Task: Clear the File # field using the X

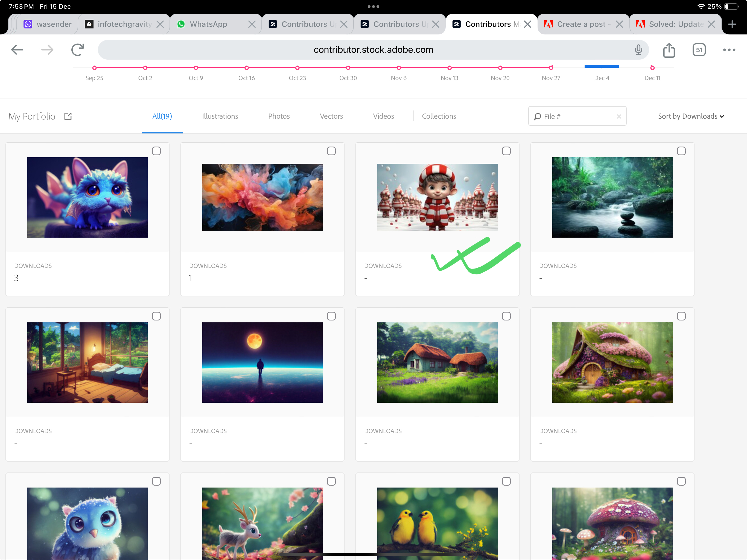Action: (x=619, y=116)
